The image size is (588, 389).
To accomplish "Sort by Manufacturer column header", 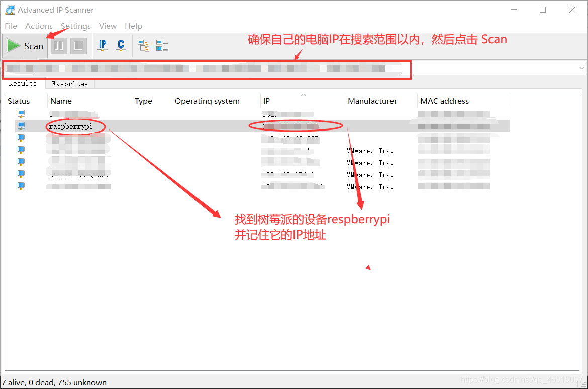I will (x=381, y=101).
